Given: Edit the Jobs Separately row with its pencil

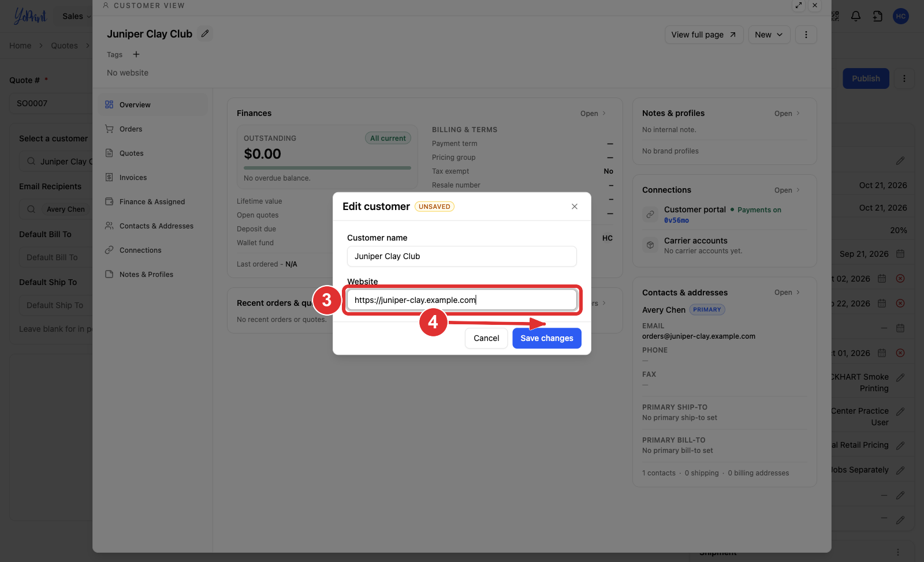Looking at the screenshot, I should click(900, 470).
